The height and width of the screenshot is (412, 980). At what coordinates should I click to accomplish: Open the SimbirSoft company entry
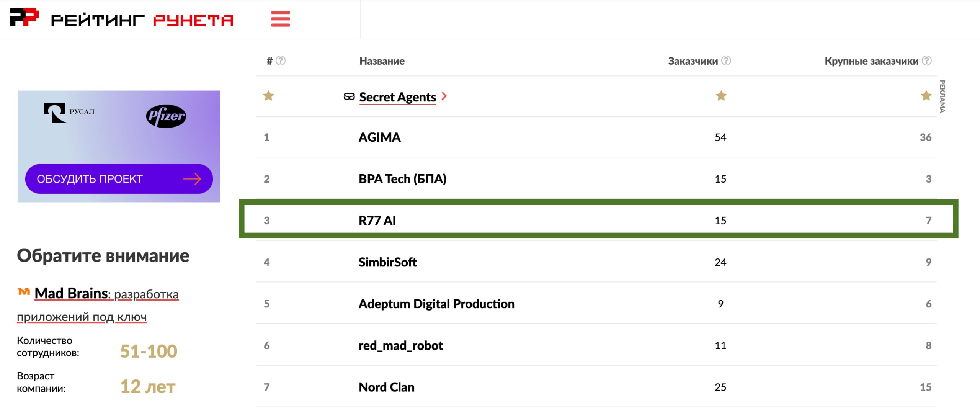point(387,262)
